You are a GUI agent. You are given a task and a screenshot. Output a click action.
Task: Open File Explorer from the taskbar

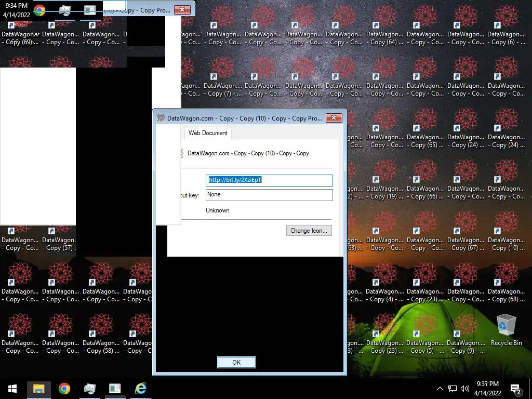pyautogui.click(x=38, y=389)
